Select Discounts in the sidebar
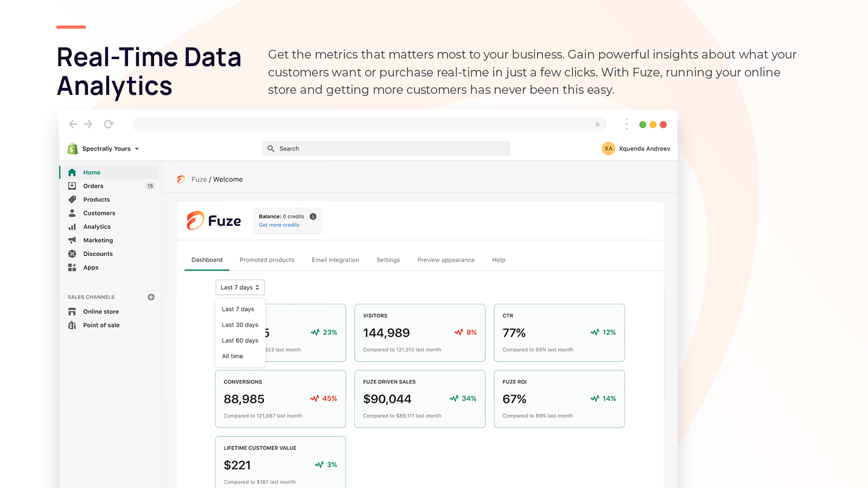Viewport: 868px width, 488px height. 98,253
